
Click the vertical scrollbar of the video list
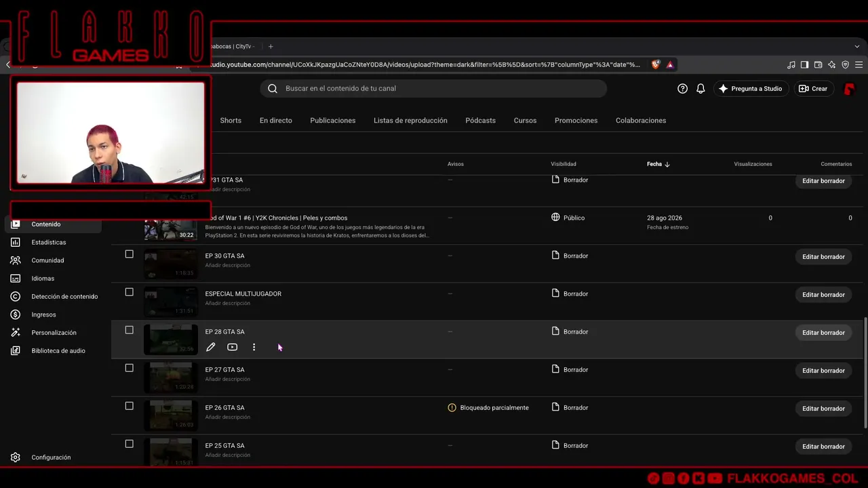pyautogui.click(x=864, y=373)
